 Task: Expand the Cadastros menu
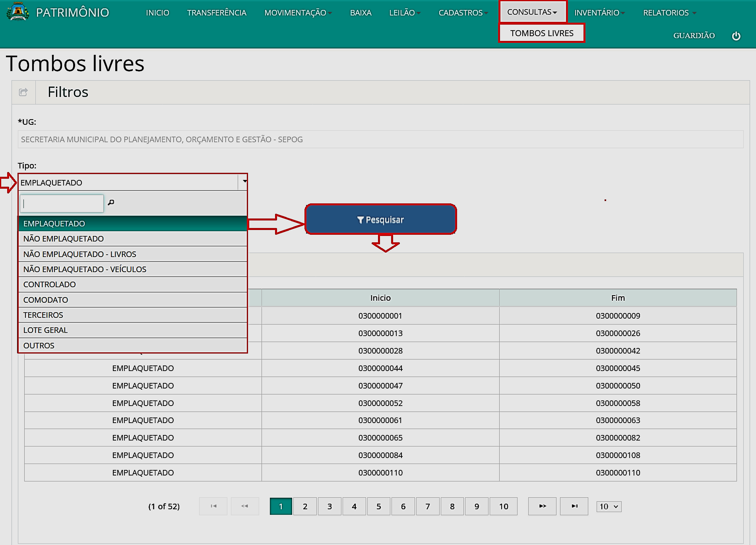point(463,13)
